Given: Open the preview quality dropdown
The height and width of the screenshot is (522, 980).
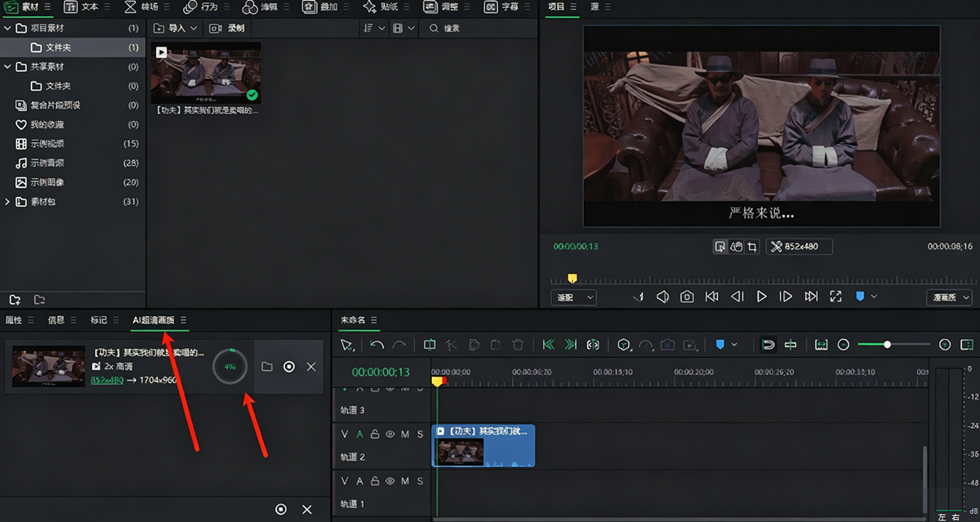Looking at the screenshot, I should (949, 297).
